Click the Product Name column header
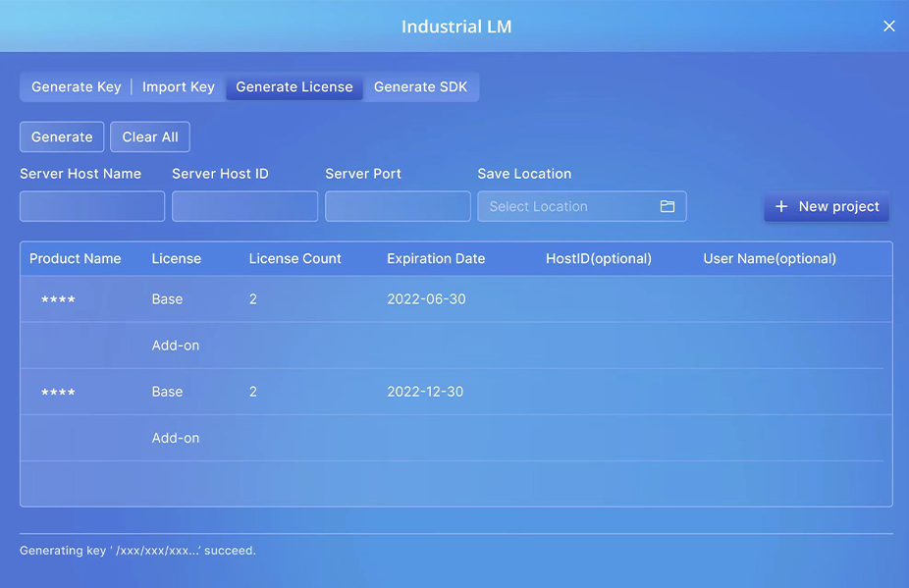The height and width of the screenshot is (588, 909). [76, 258]
